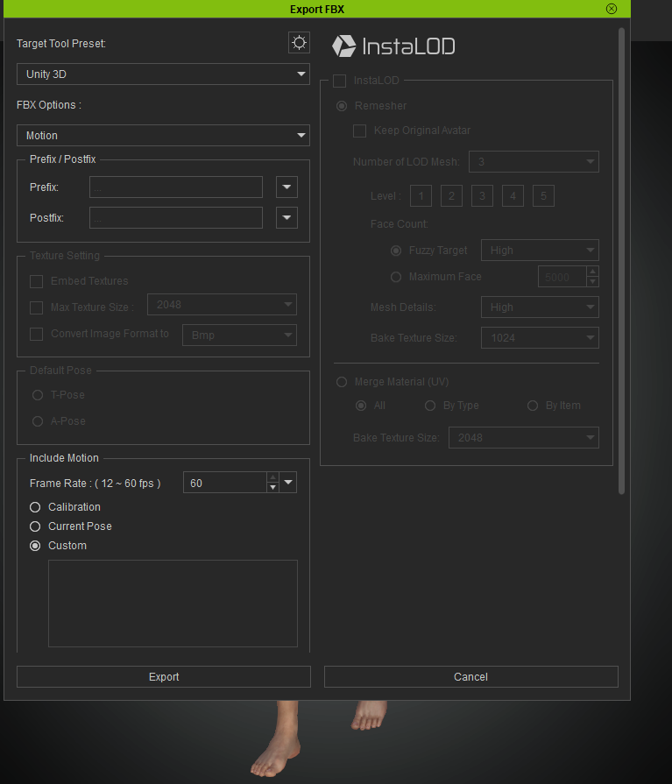Select the Current Pose radio button

(35, 526)
